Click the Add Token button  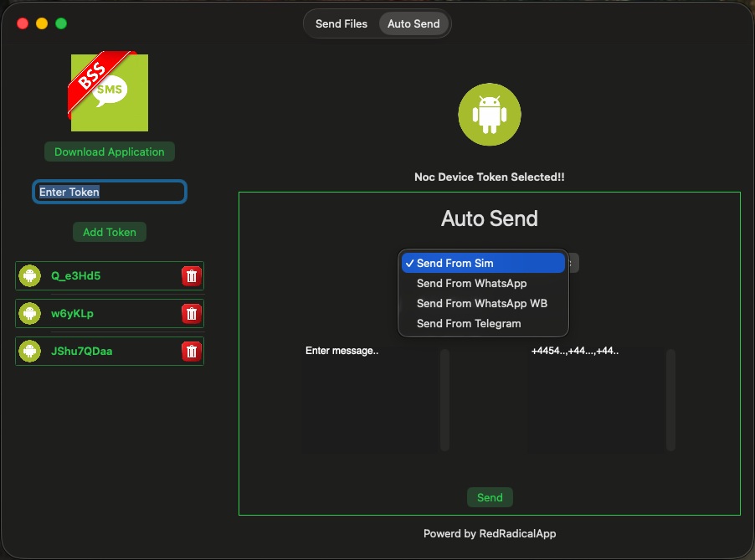tap(110, 232)
